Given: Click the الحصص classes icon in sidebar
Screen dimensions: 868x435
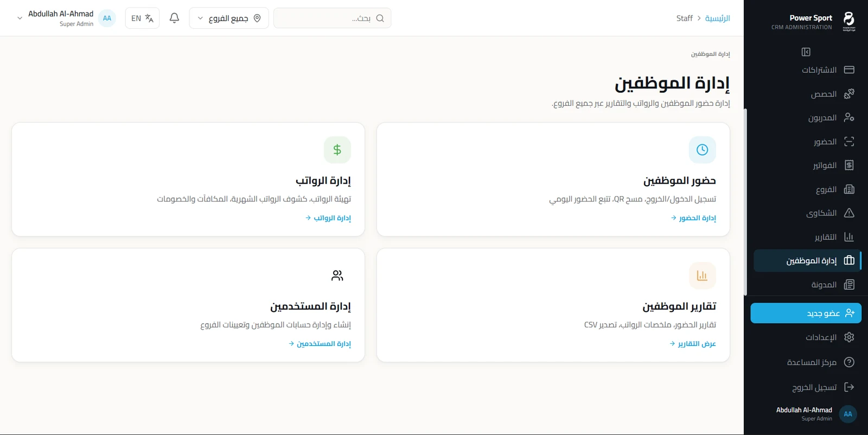Looking at the screenshot, I should tap(850, 94).
